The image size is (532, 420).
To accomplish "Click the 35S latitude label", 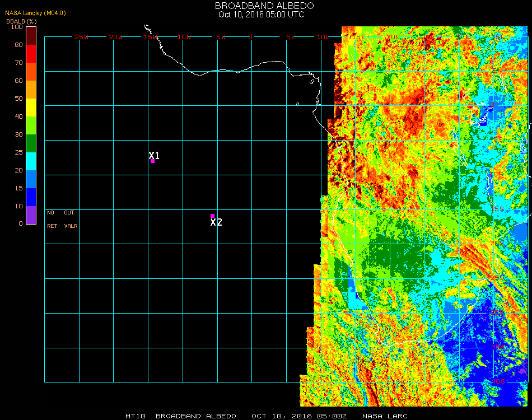I will (x=498, y=347).
